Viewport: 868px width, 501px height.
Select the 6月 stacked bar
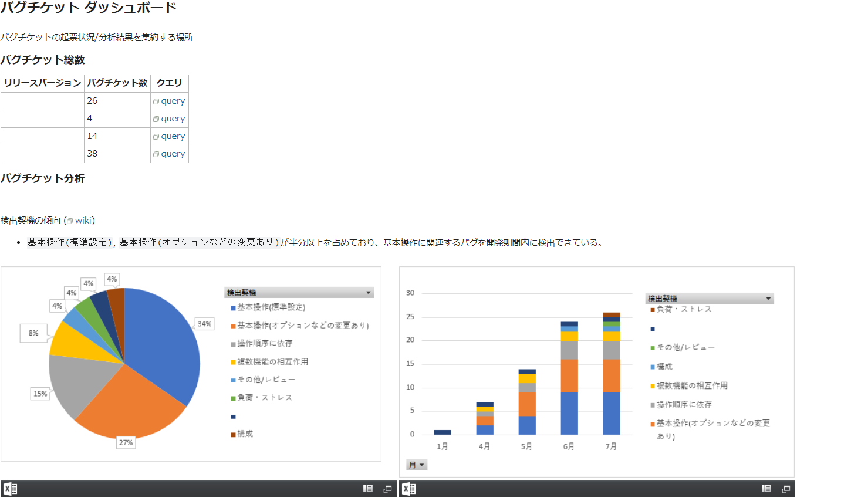569,378
